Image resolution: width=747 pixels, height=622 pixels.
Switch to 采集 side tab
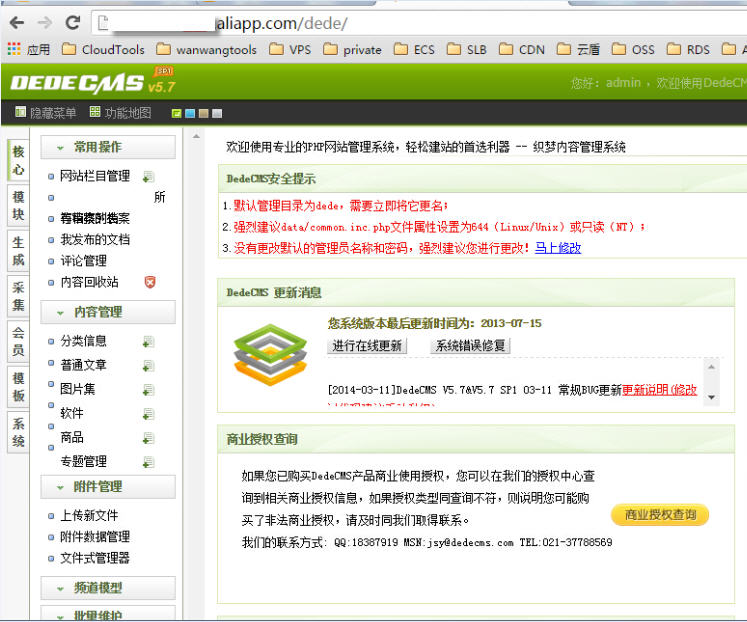click(x=18, y=296)
